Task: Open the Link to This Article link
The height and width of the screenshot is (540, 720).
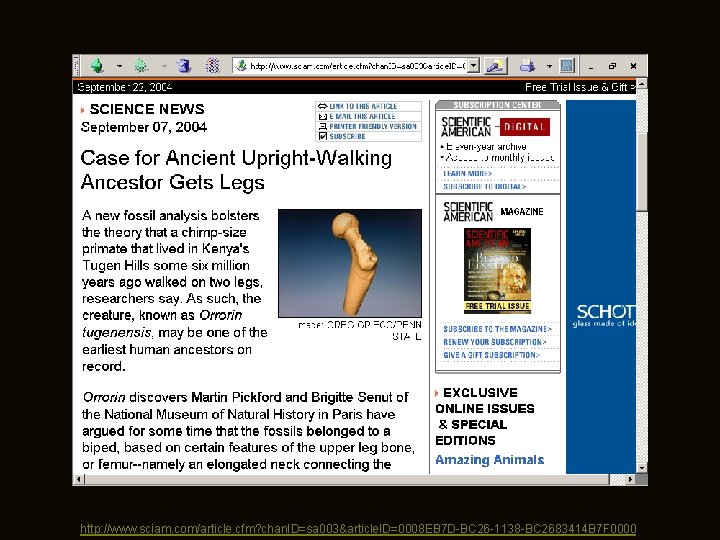Action: (363, 106)
